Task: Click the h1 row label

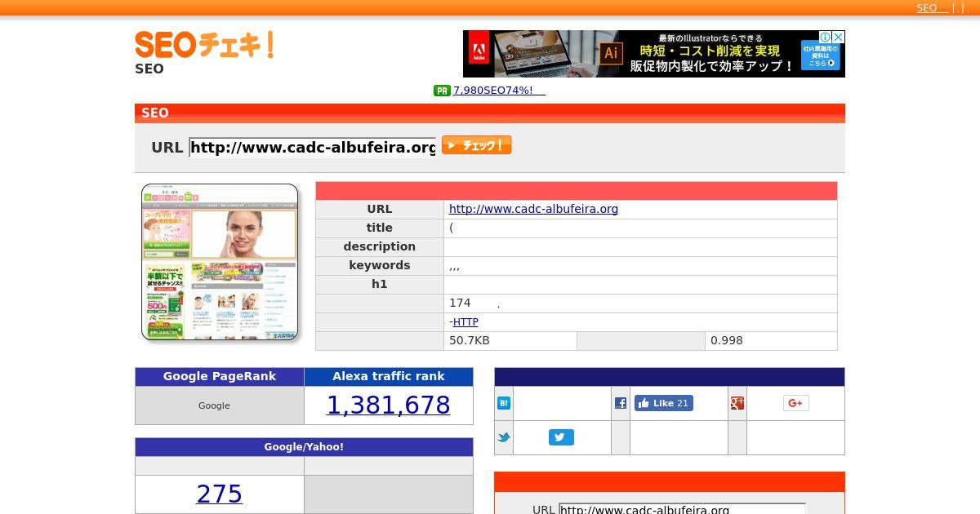Action: (x=380, y=284)
